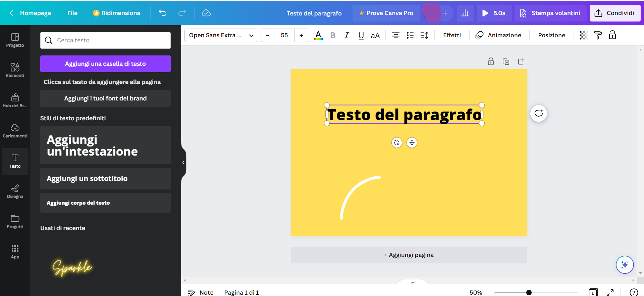Viewport: 644px width, 296px height.
Task: Click the Cerca testo search field
Action: [105, 40]
